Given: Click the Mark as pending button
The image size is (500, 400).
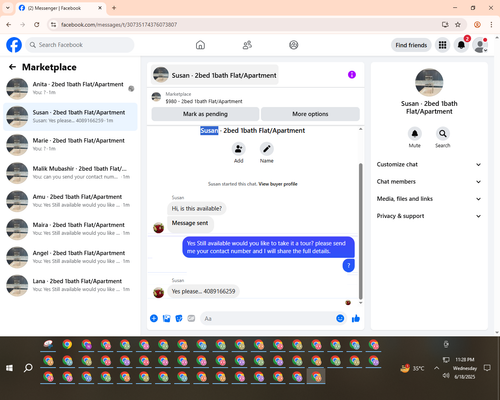Looking at the screenshot, I should pos(205,114).
